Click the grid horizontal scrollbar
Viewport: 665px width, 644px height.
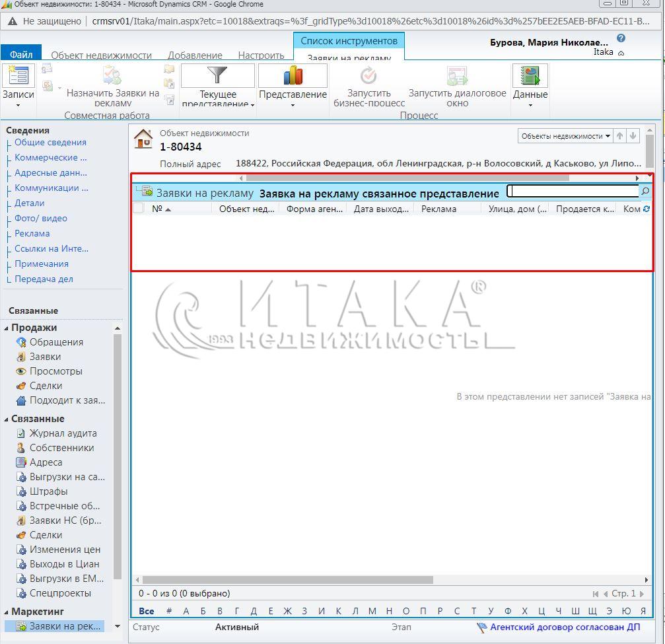[287, 579]
